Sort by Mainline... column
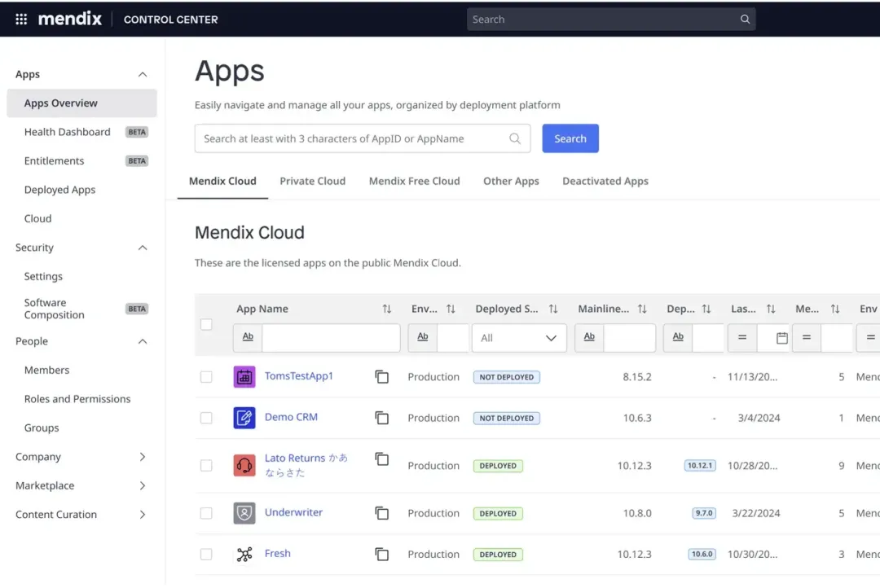Image resolution: width=880 pixels, height=588 pixels. coord(642,309)
